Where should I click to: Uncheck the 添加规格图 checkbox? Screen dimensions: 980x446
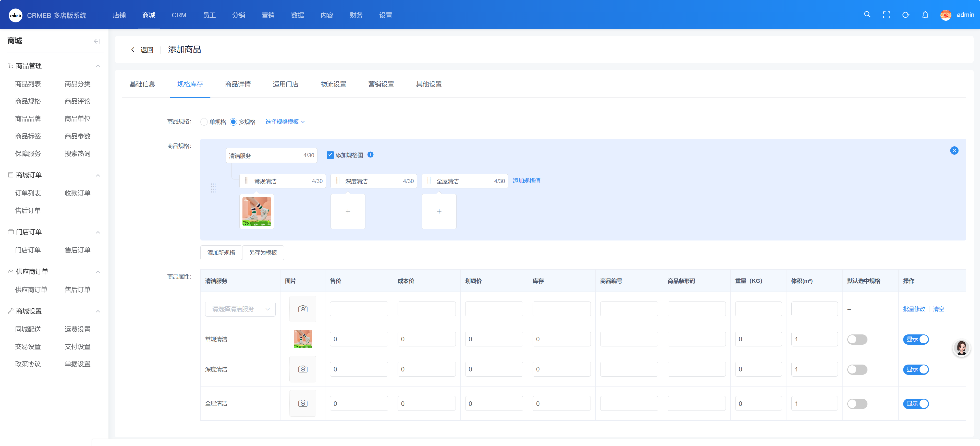(x=330, y=155)
